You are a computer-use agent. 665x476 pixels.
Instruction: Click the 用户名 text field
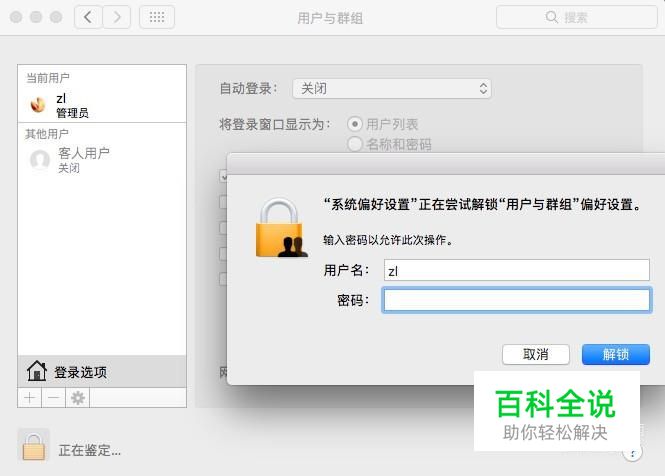point(517,270)
